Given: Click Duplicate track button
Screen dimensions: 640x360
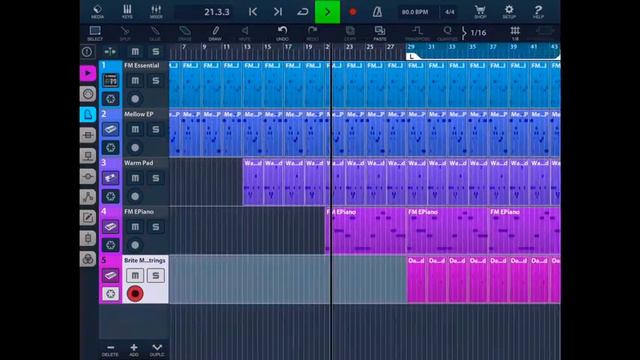Looking at the screenshot, I should (157, 350).
